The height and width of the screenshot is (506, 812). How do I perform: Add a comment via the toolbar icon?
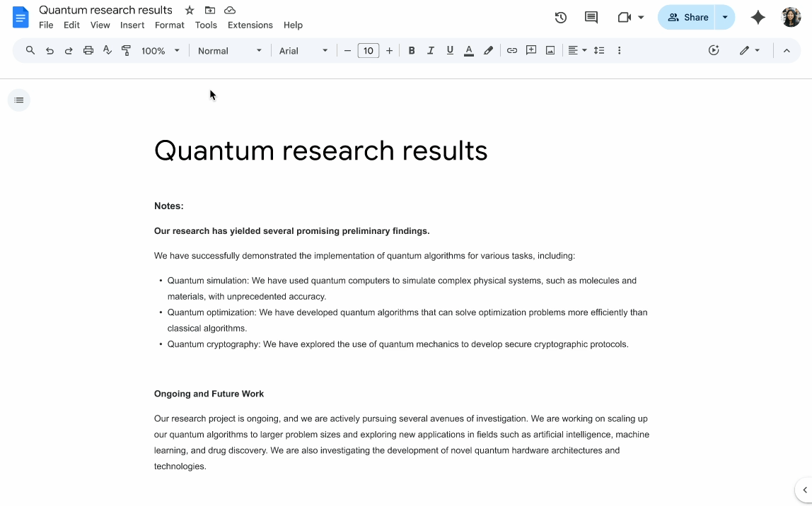[x=530, y=50]
